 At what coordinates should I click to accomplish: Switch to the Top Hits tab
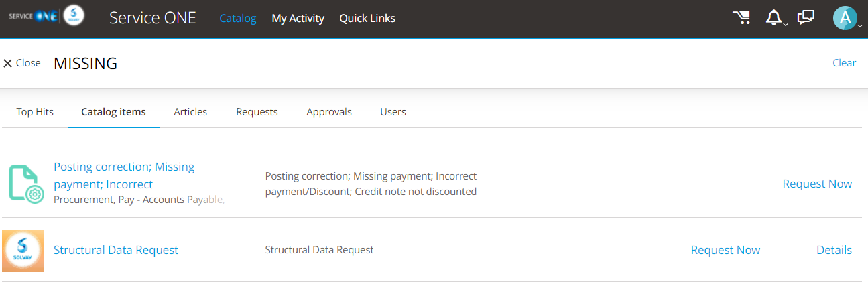pyautogui.click(x=35, y=112)
